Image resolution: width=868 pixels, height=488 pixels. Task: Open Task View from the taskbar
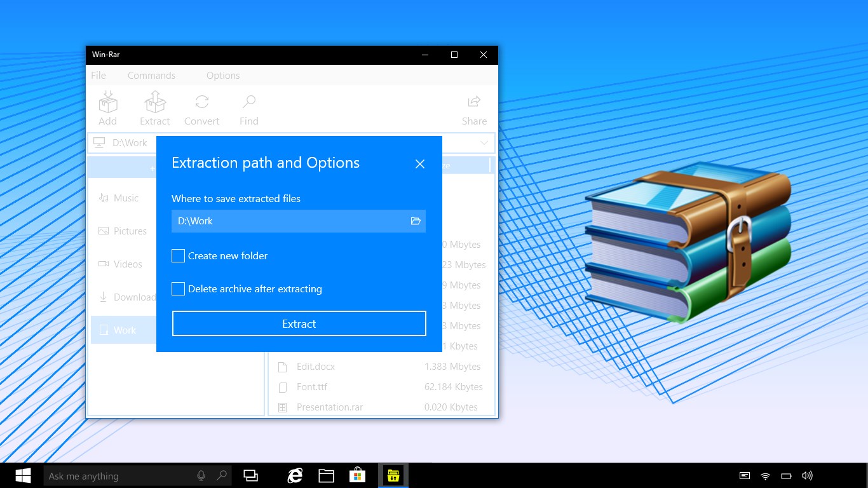point(251,475)
